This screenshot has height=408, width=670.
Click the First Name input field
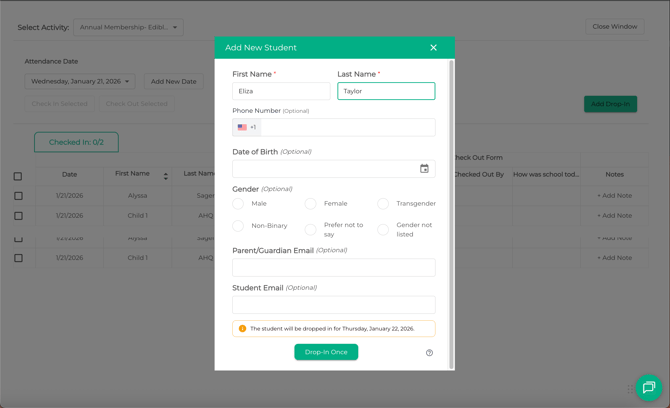click(281, 91)
